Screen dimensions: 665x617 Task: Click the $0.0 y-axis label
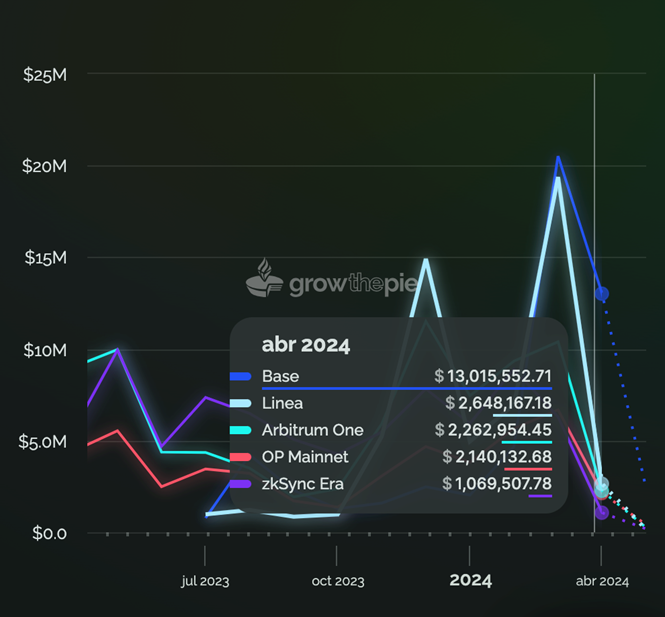click(x=49, y=533)
